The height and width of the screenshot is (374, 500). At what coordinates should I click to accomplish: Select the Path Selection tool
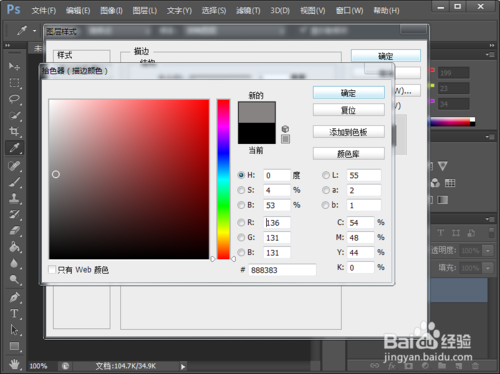(14, 330)
